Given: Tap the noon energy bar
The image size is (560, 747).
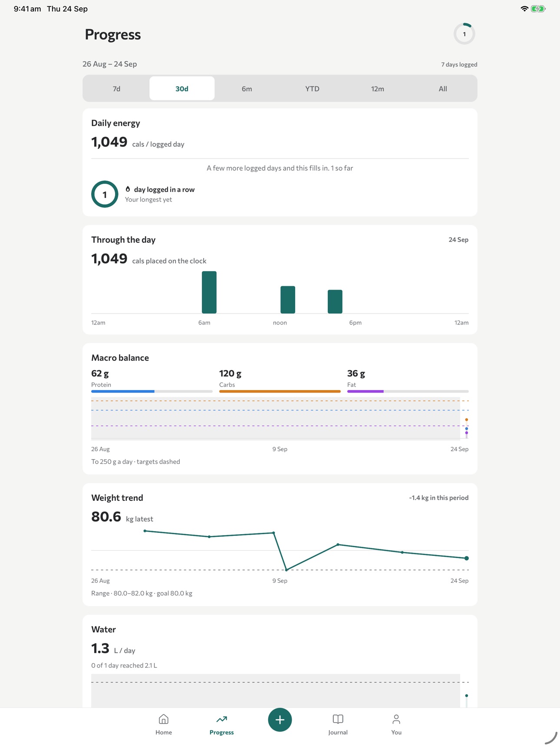Looking at the screenshot, I should [288, 300].
